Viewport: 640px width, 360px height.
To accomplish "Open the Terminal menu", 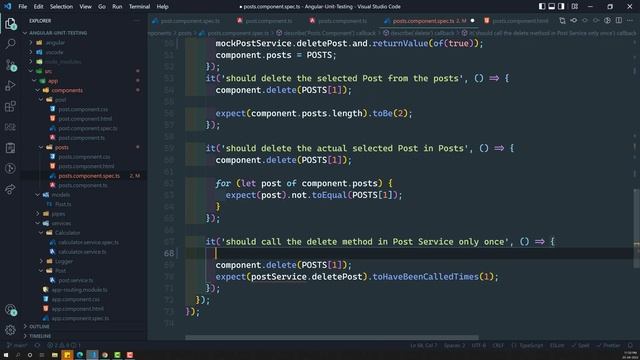I will [x=139, y=7].
